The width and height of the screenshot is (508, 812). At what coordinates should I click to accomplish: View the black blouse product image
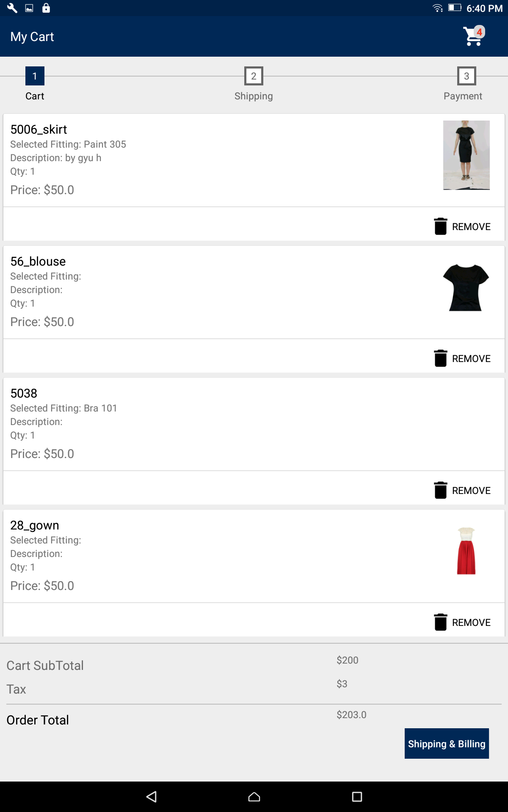click(x=466, y=288)
